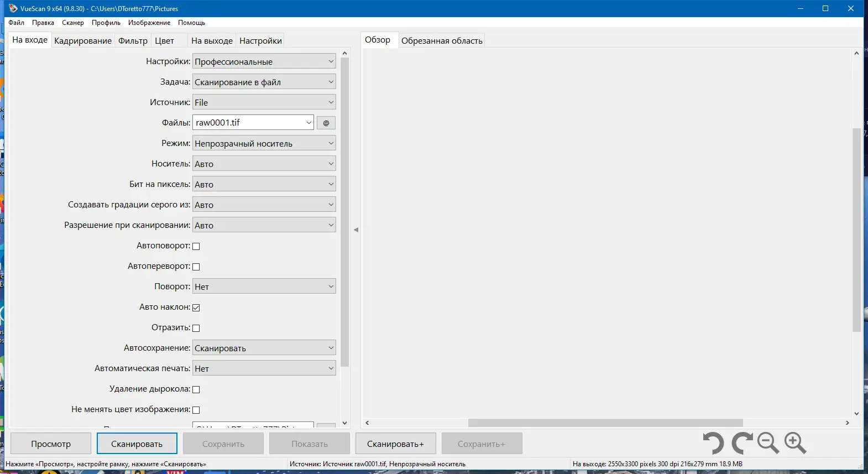Click the preview vertical scrollbar thumb

coord(856,230)
